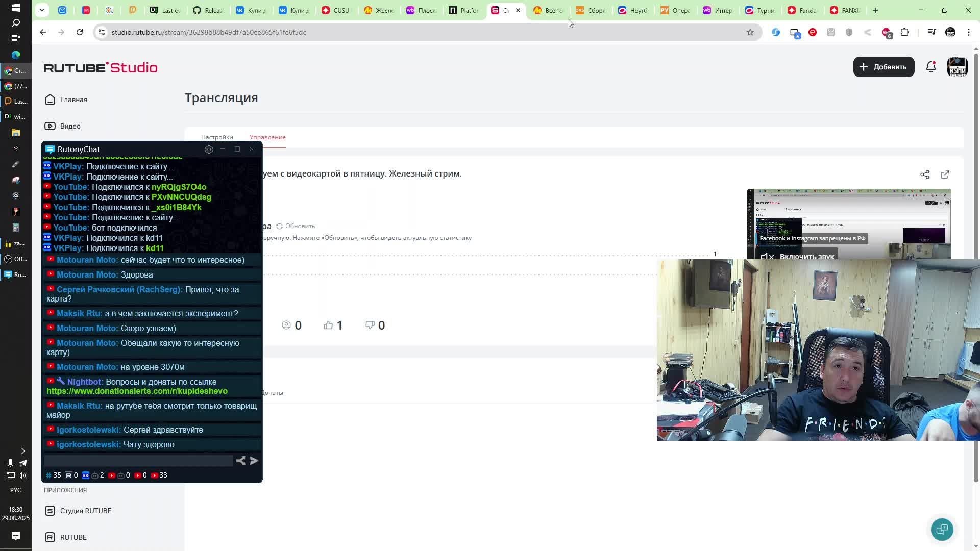Toggle the system tray volume icon

click(x=22, y=475)
